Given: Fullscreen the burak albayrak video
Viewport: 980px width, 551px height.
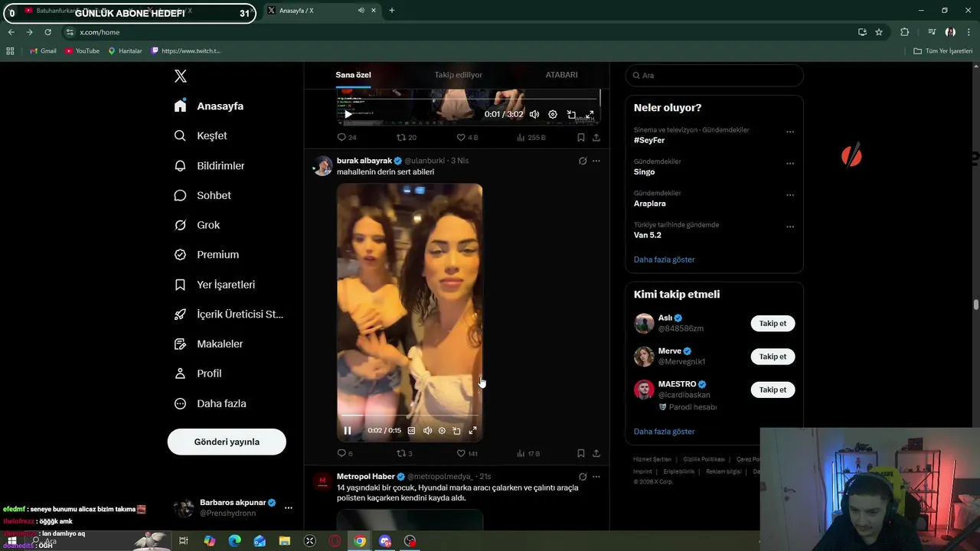Looking at the screenshot, I should [472, 431].
